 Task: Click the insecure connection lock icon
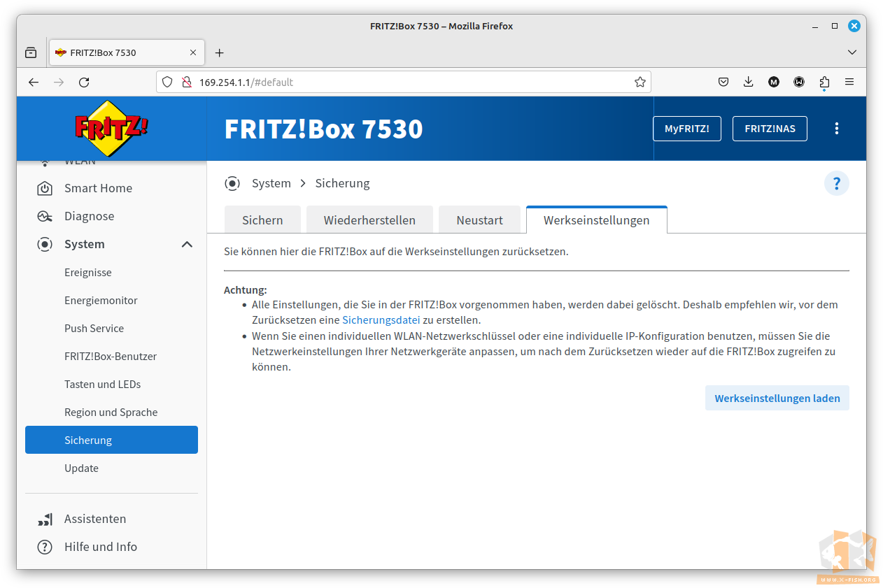[186, 82]
